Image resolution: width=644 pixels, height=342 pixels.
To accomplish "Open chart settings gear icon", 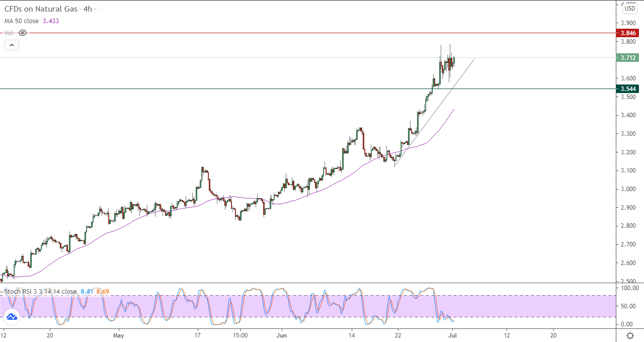I will click(629, 335).
